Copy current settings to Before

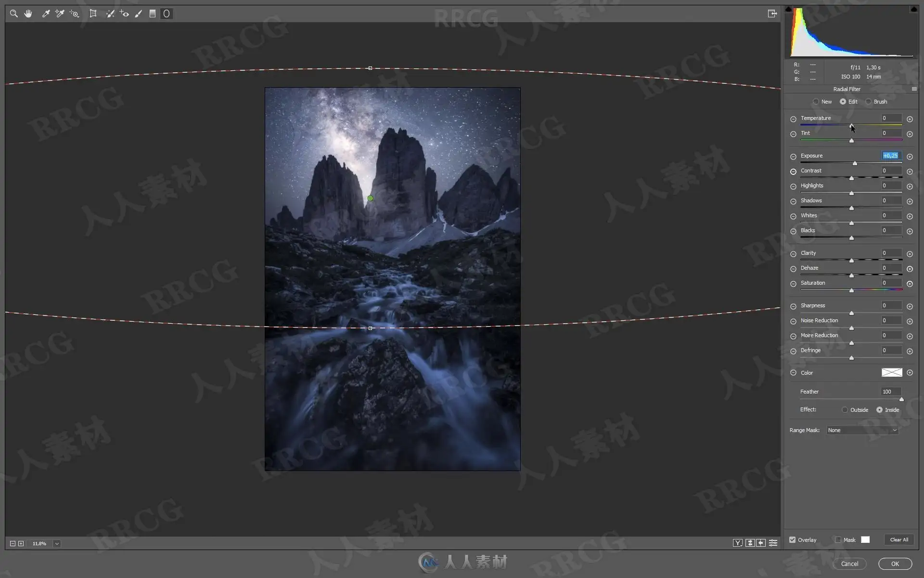point(761,543)
